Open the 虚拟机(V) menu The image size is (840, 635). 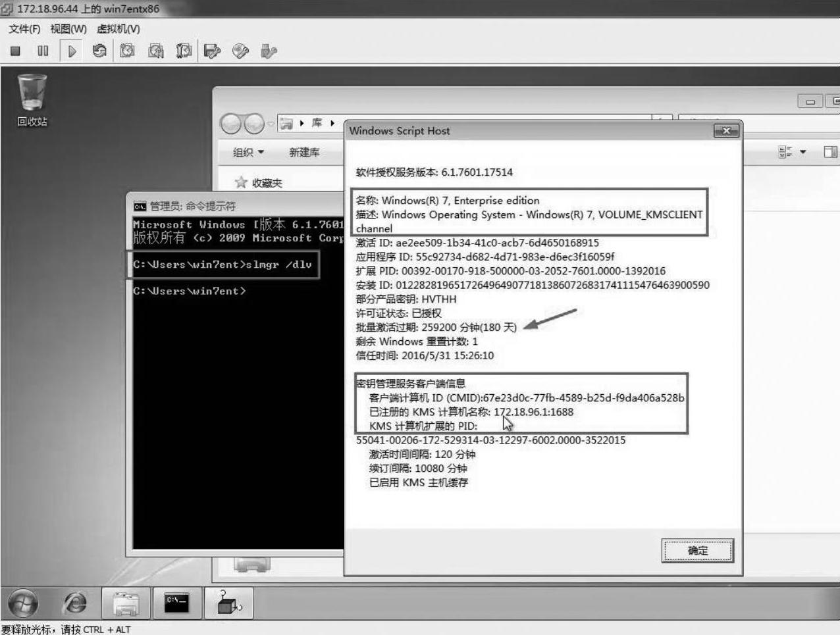(x=118, y=29)
